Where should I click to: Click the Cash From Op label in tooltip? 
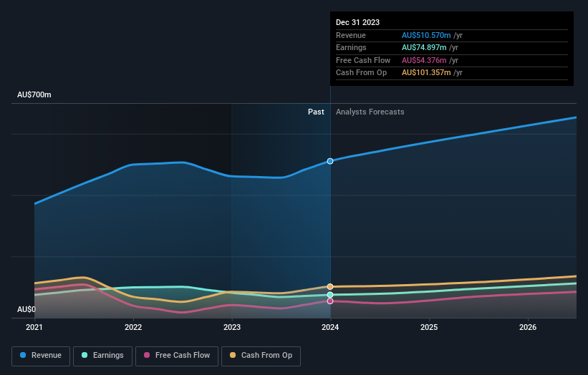tap(361, 73)
